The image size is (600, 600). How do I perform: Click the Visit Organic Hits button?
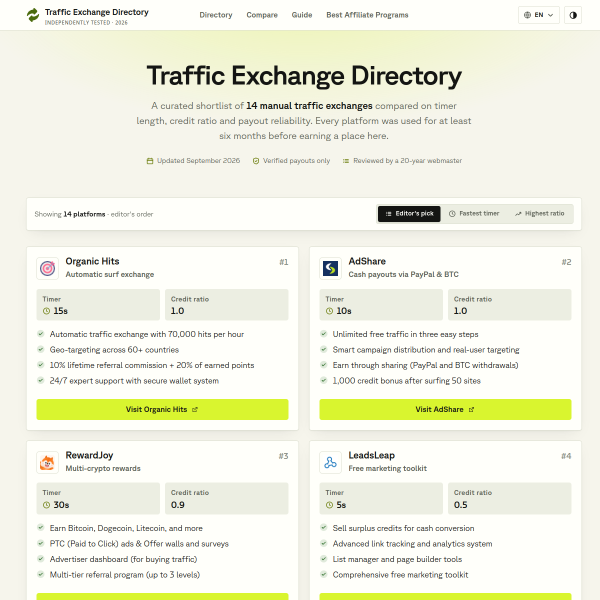[162, 409]
